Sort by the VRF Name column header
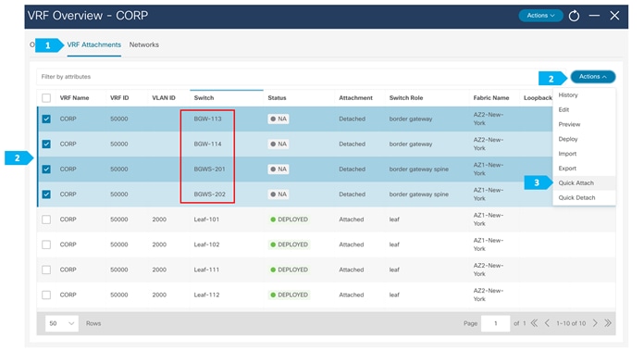Viewport: 644px width, 351px height. [74, 98]
